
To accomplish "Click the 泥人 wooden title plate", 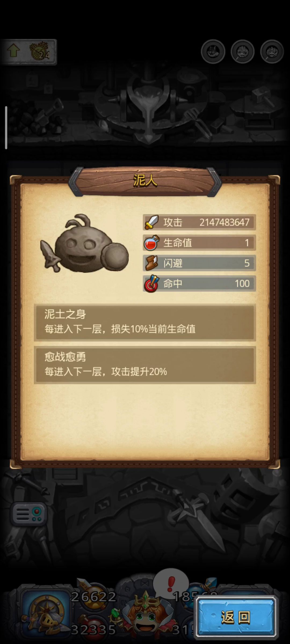I will pyautogui.click(x=145, y=181).
